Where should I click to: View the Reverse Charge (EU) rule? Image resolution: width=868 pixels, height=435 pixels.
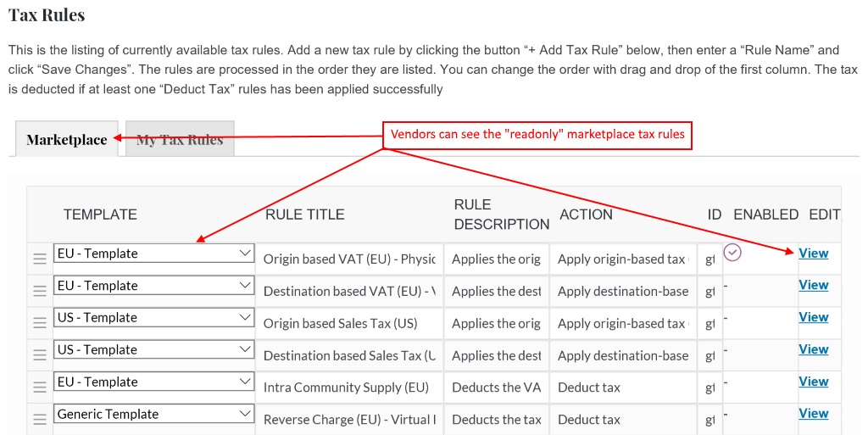pyautogui.click(x=813, y=414)
